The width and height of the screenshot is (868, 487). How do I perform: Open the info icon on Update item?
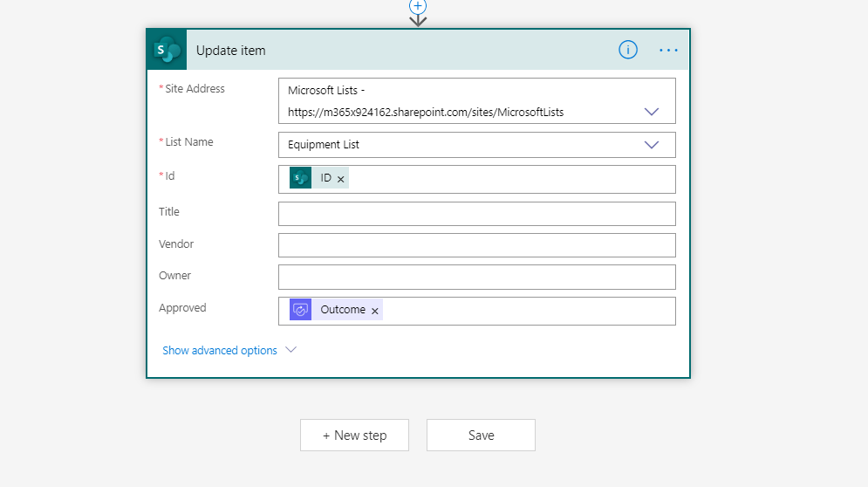628,50
